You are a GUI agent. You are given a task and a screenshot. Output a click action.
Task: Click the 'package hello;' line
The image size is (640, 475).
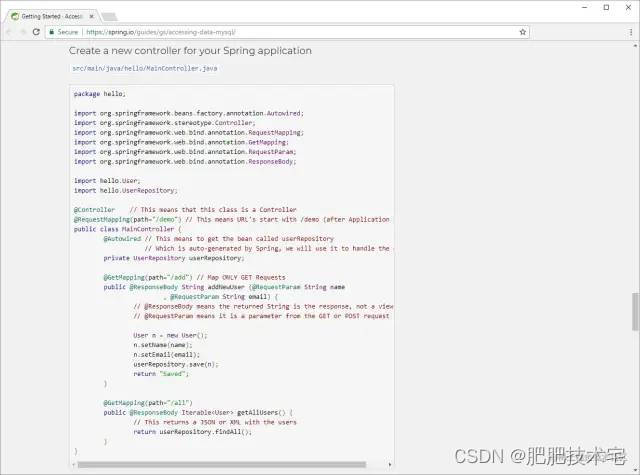pos(100,94)
